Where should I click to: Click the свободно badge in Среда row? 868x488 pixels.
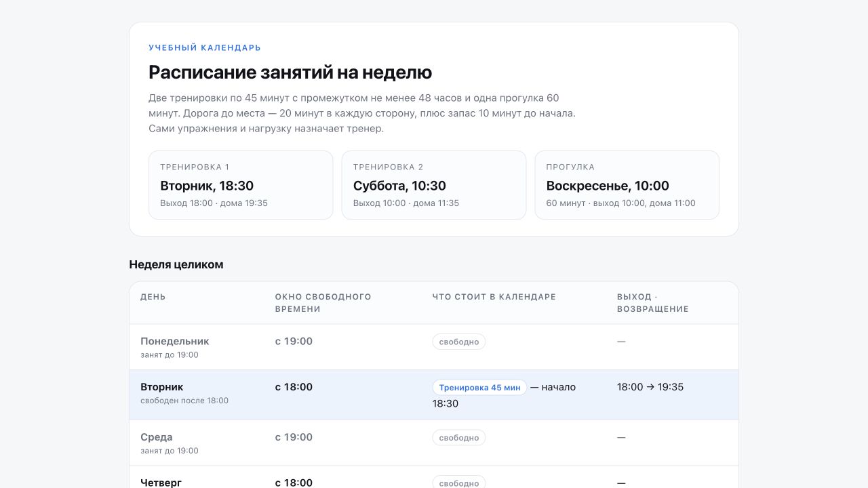coord(459,438)
